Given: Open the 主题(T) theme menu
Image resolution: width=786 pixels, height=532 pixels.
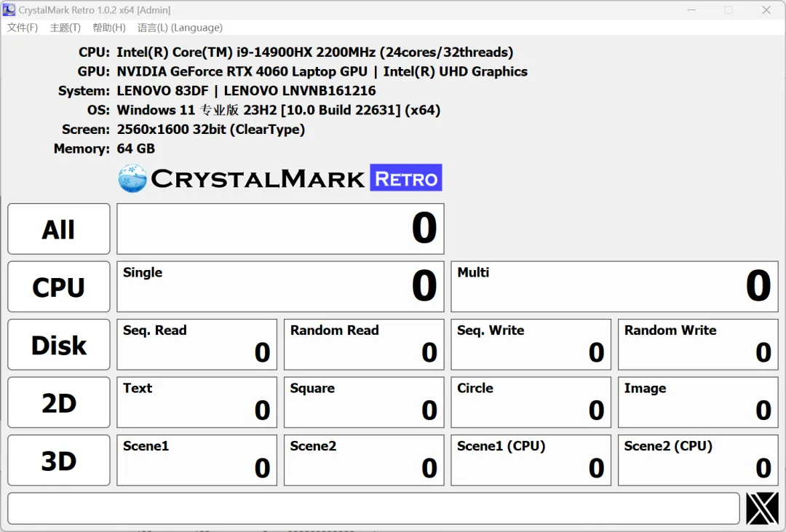Looking at the screenshot, I should (65, 28).
